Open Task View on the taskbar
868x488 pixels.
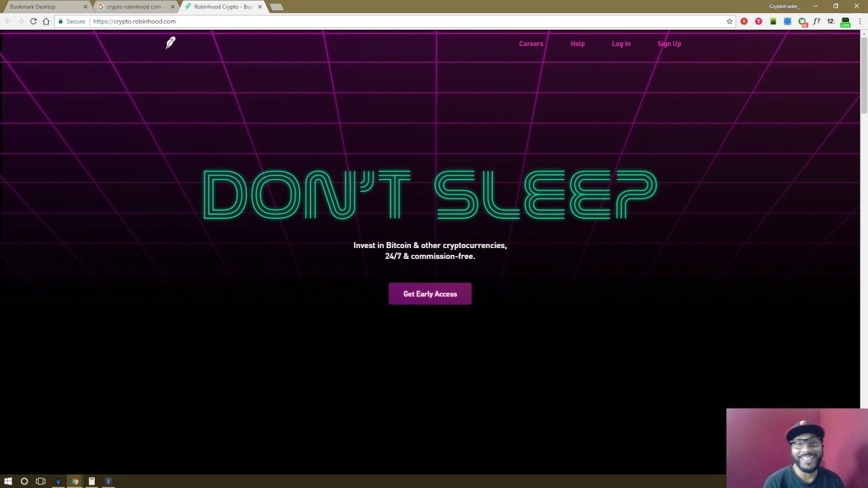tap(41, 481)
